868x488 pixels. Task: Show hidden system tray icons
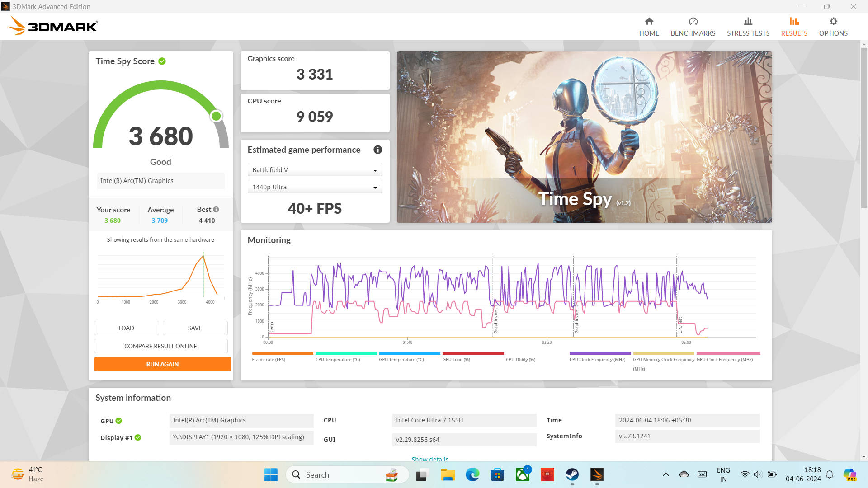(x=665, y=474)
